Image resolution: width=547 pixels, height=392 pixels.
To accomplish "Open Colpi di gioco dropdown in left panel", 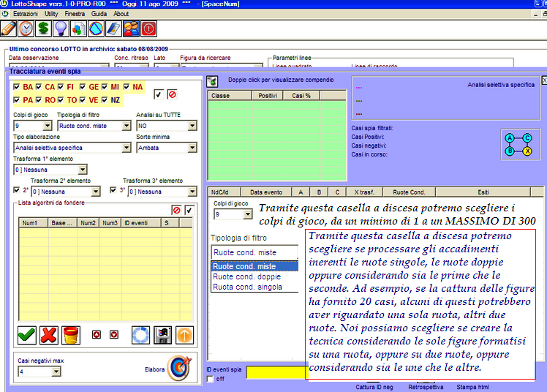I will click(47, 126).
